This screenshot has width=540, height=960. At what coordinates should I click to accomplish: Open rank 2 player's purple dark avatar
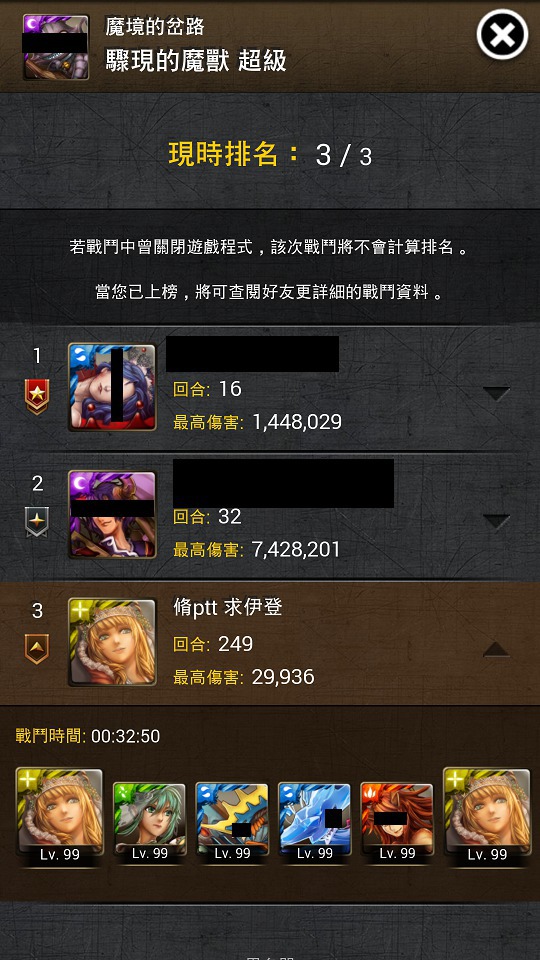pyautogui.click(x=112, y=514)
